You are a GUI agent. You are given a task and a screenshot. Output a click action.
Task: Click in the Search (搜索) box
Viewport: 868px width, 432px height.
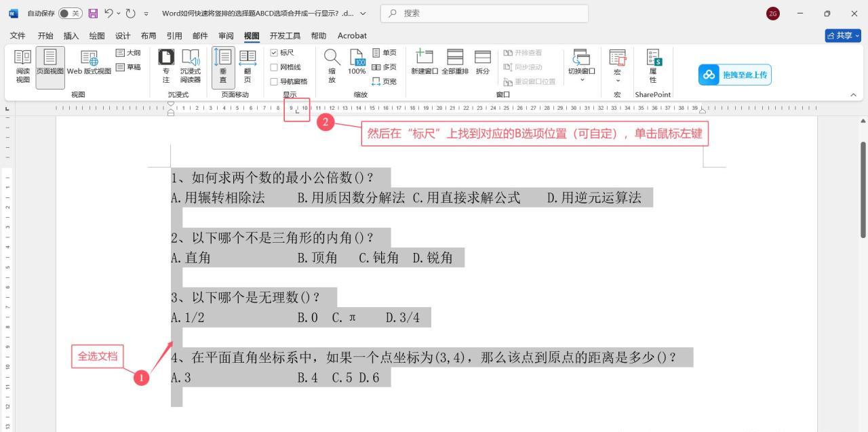[x=484, y=14]
